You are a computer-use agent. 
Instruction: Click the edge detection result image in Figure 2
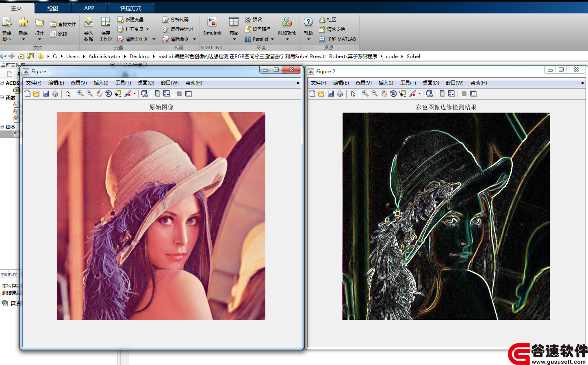pyautogui.click(x=446, y=216)
